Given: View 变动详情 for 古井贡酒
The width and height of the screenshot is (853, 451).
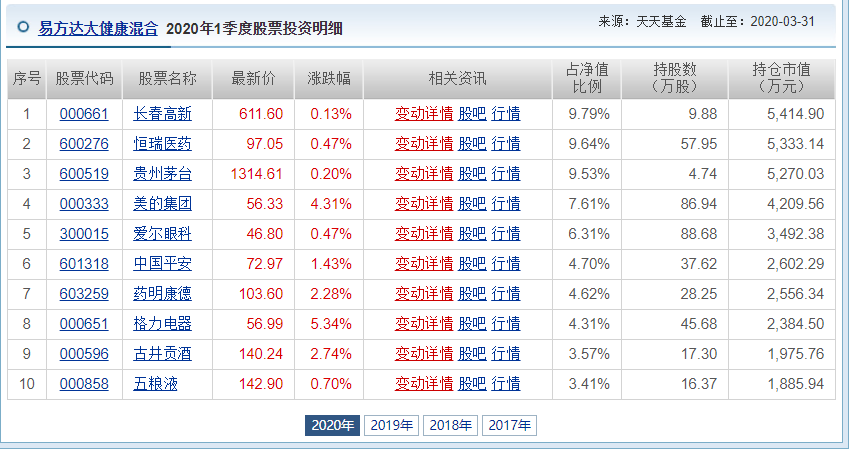Looking at the screenshot, I should 424,354.
